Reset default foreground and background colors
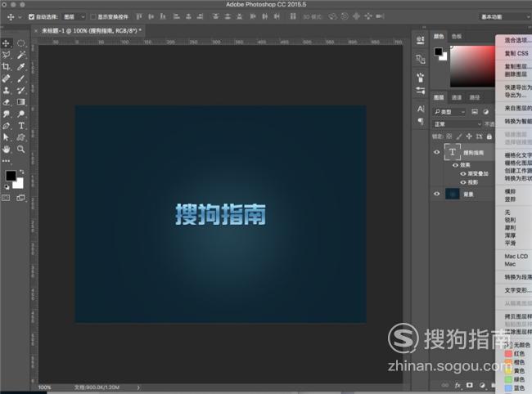 click(x=7, y=186)
